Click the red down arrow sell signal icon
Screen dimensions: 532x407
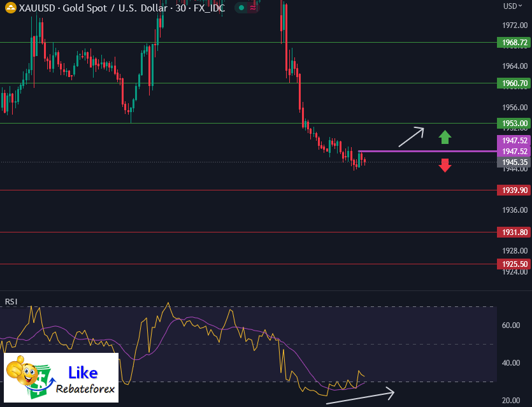tap(445, 165)
